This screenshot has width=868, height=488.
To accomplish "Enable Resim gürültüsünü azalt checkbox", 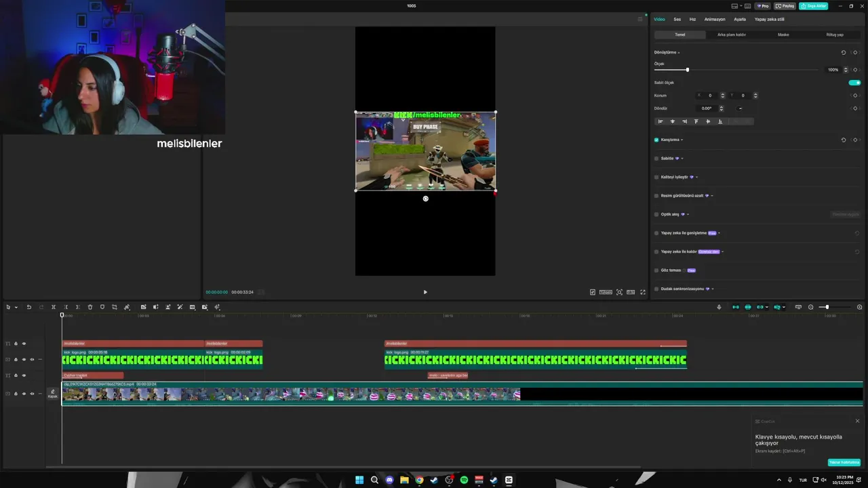I will [656, 196].
